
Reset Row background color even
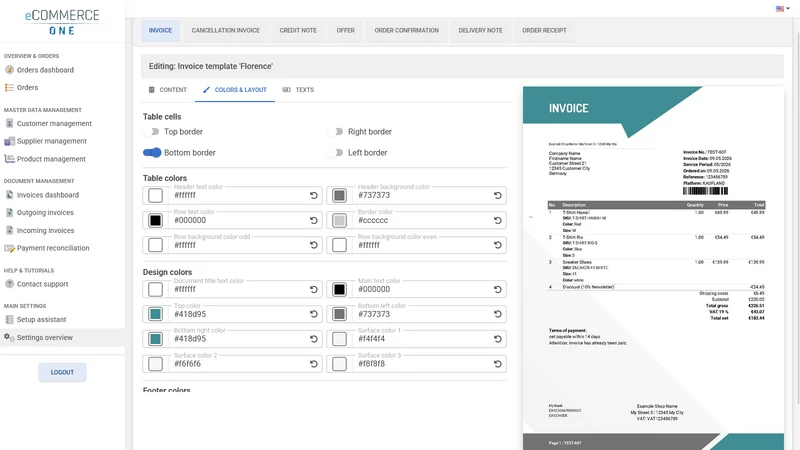click(x=497, y=245)
